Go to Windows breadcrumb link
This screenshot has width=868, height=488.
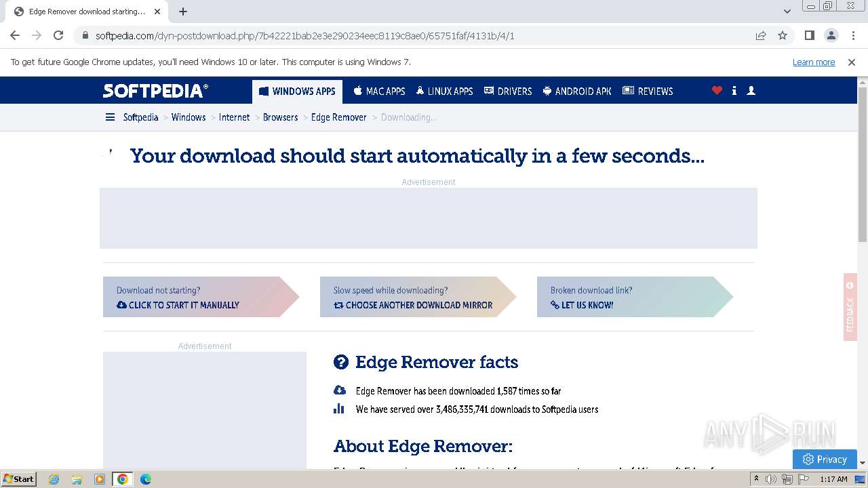189,117
